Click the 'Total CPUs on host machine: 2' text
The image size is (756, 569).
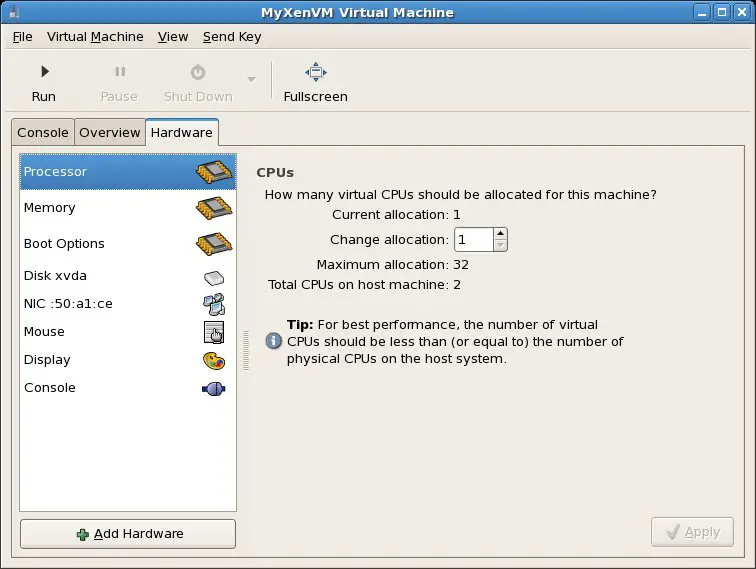coord(364,284)
